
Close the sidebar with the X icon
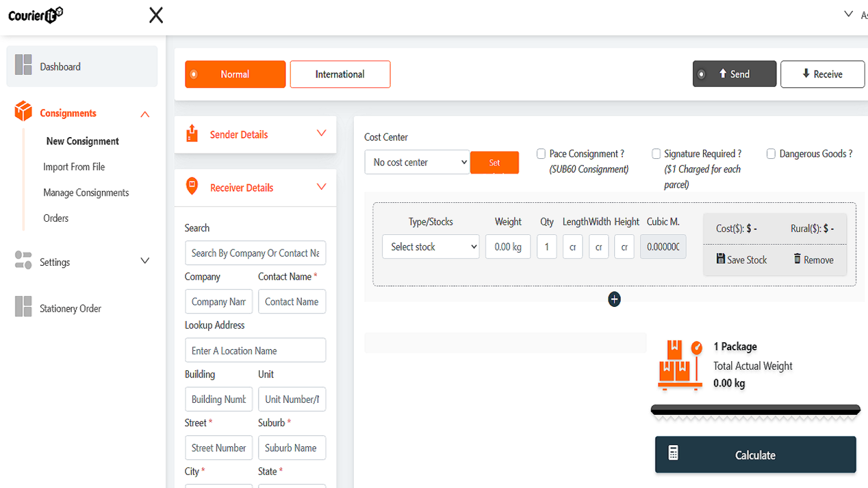pos(156,15)
